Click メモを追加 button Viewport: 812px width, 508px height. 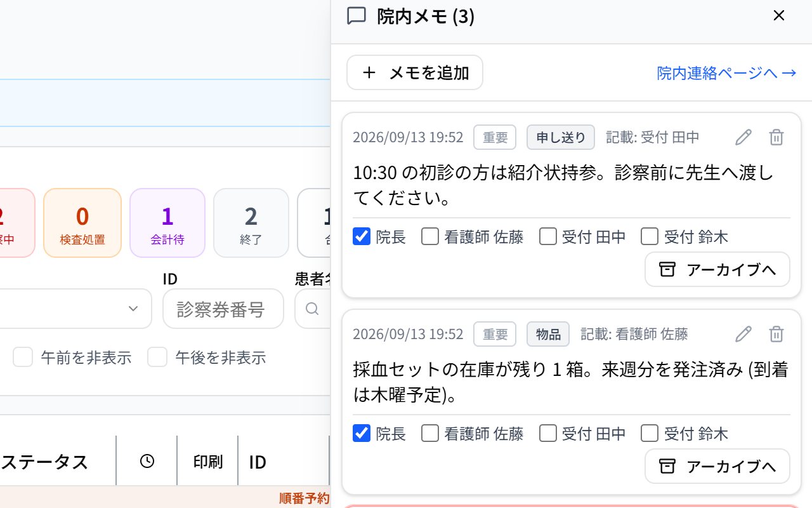pos(415,72)
